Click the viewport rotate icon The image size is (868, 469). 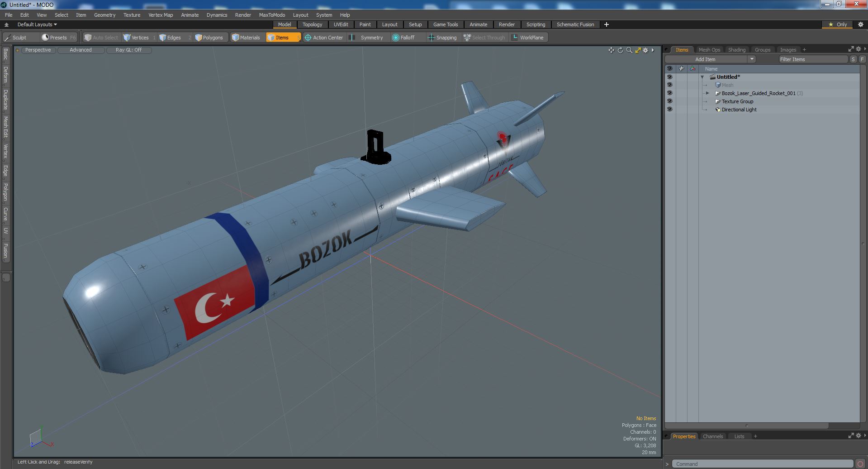(x=620, y=50)
